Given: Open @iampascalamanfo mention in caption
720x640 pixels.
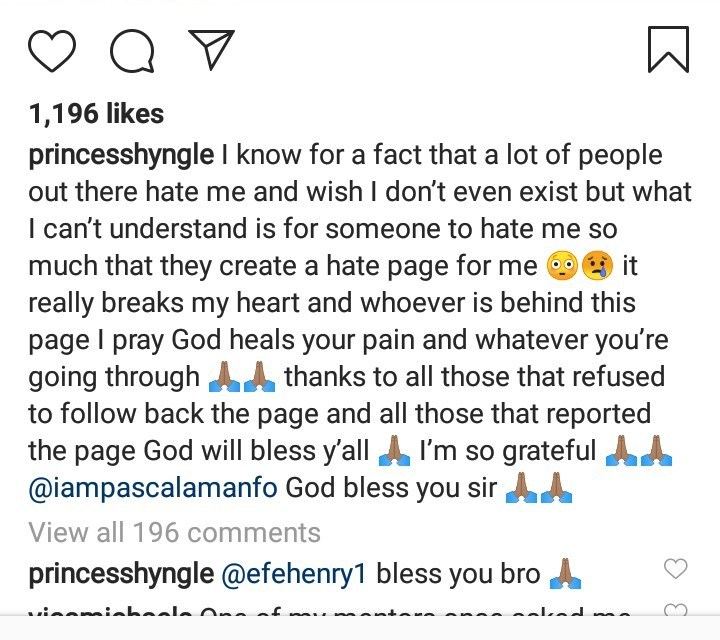Looking at the screenshot, I should [x=153, y=488].
